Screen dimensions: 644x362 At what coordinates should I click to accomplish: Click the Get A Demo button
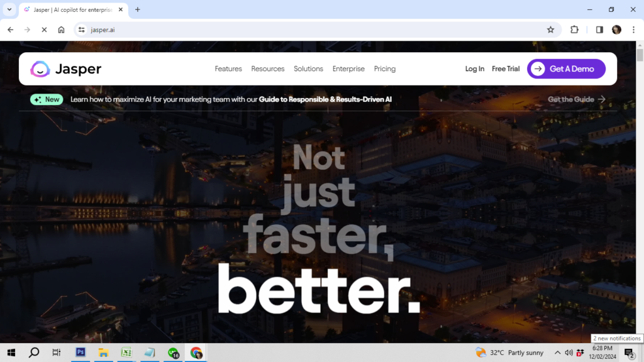tap(566, 69)
